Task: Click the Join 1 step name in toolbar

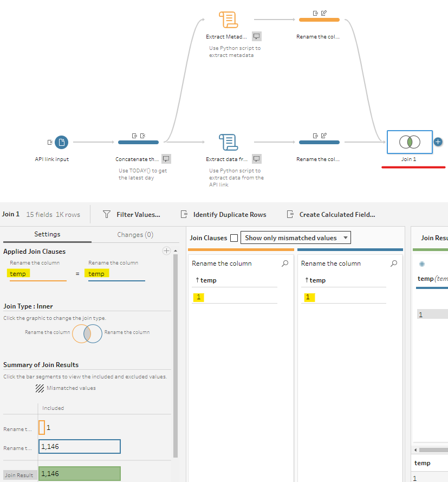Action: pos(11,214)
